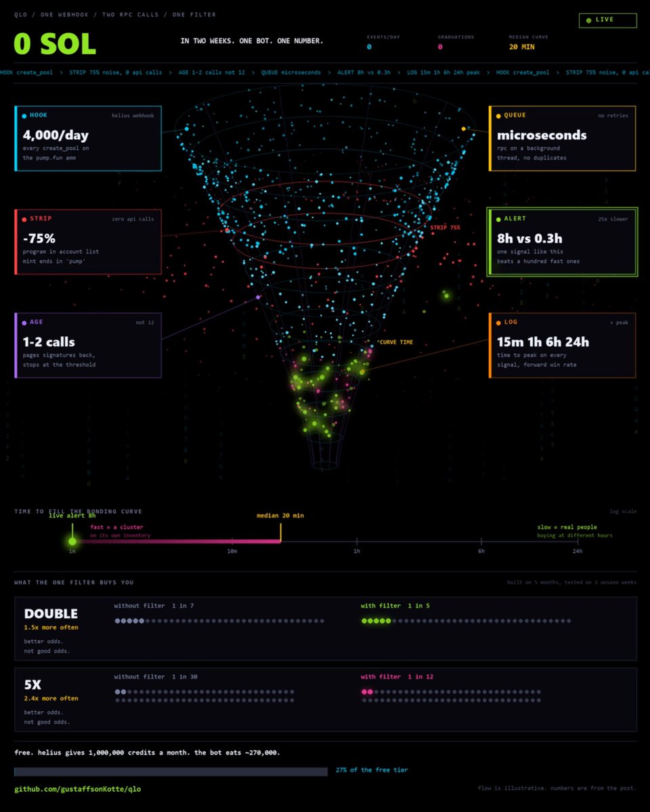The width and height of the screenshot is (650, 812).
Task: Click the 5X heading in the filter panel
Action: 32,685
